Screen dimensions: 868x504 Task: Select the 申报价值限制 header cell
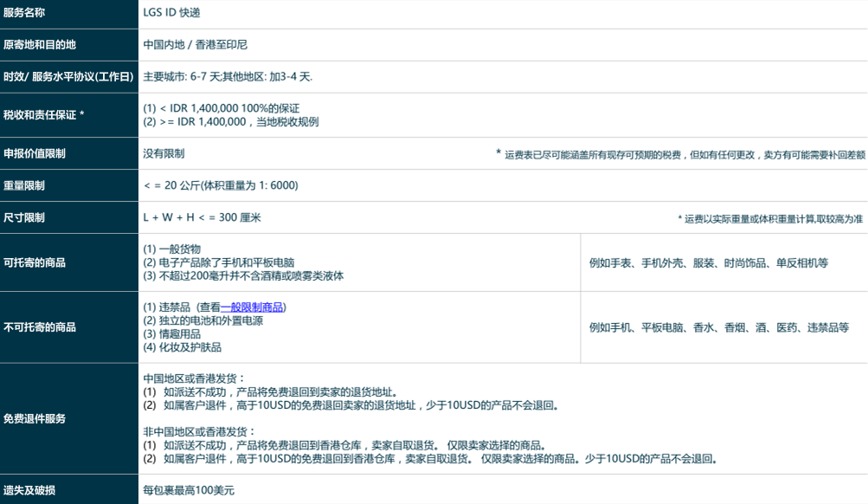click(x=69, y=153)
